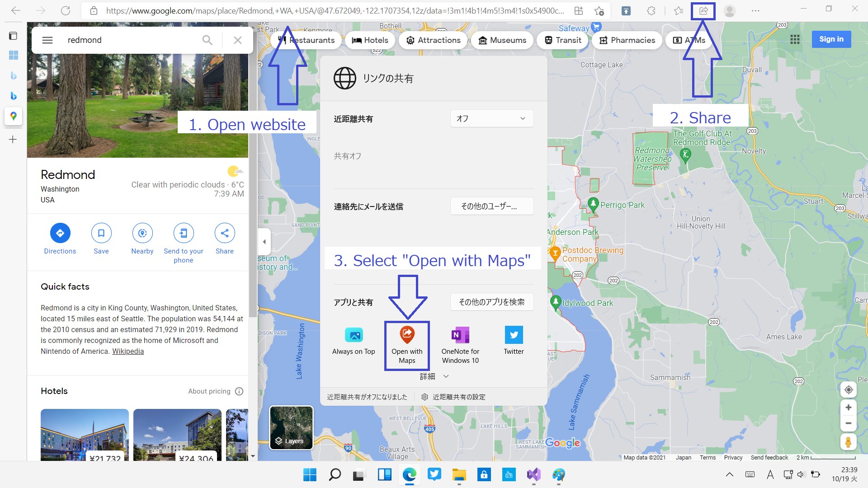Click the Sign in button
Image resolution: width=868 pixels, height=488 pixels.
tap(831, 39)
